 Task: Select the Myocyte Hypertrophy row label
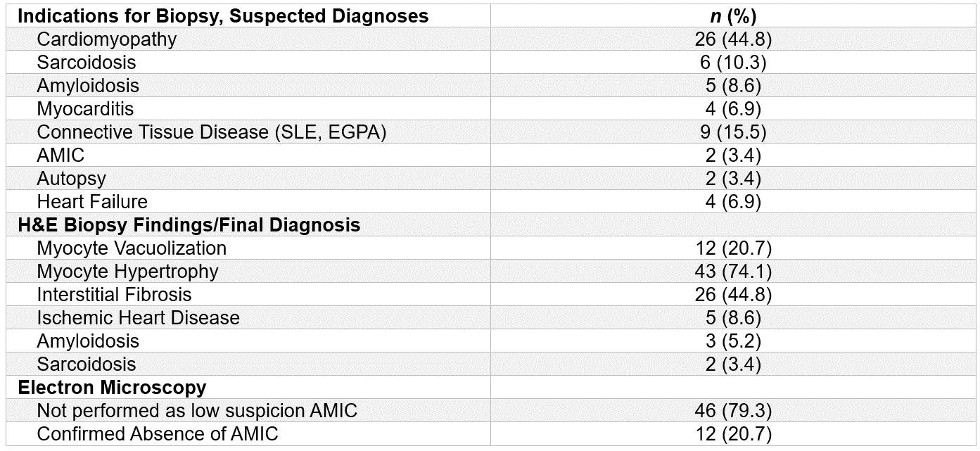[x=128, y=272]
